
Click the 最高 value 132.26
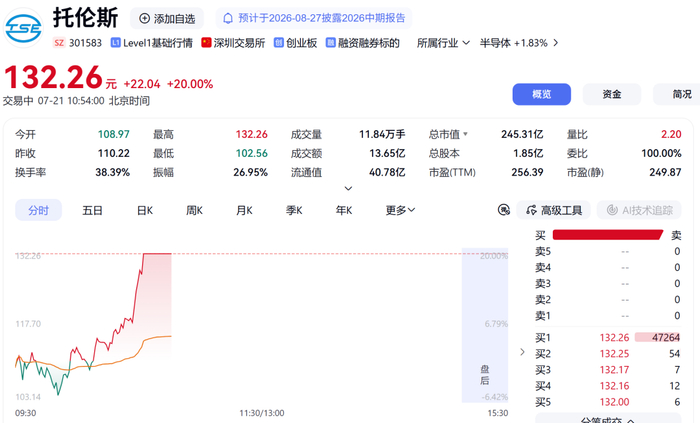pyautogui.click(x=251, y=134)
